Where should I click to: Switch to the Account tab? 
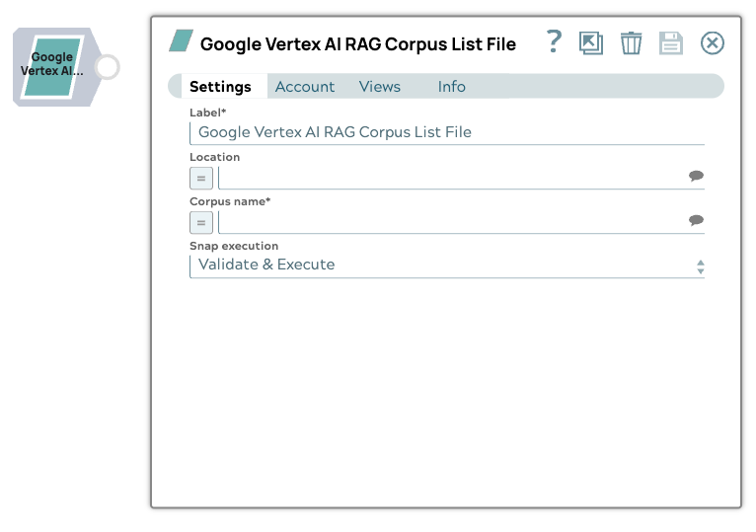305,87
